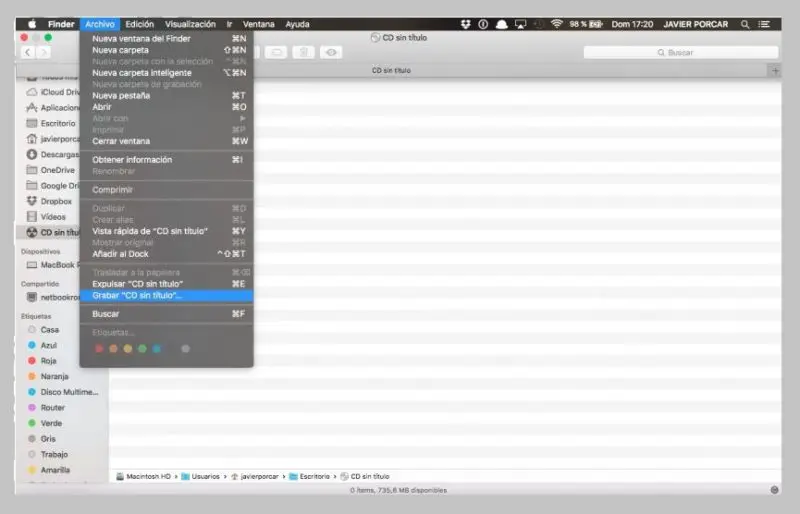Choose Cerrar ventana menu item

[166, 141]
